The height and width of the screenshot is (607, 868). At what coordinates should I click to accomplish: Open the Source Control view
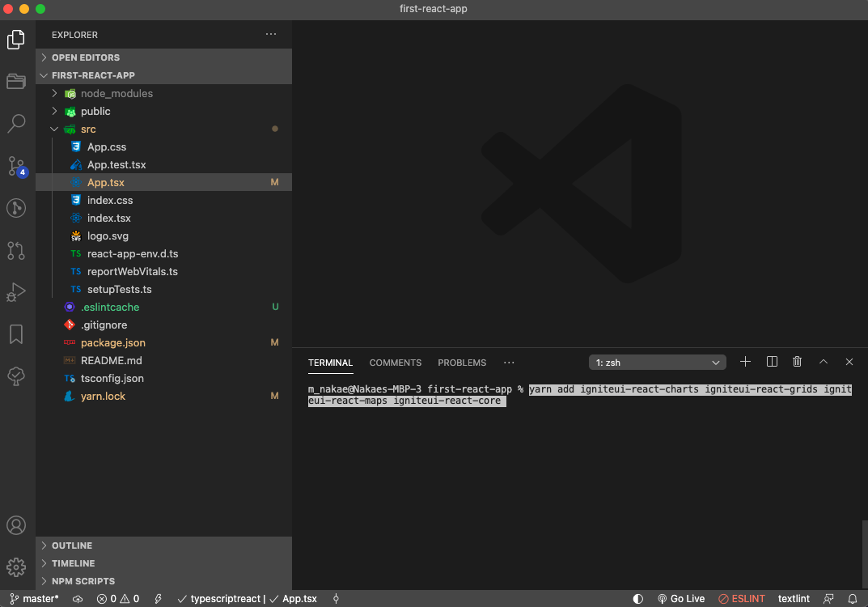click(16, 165)
